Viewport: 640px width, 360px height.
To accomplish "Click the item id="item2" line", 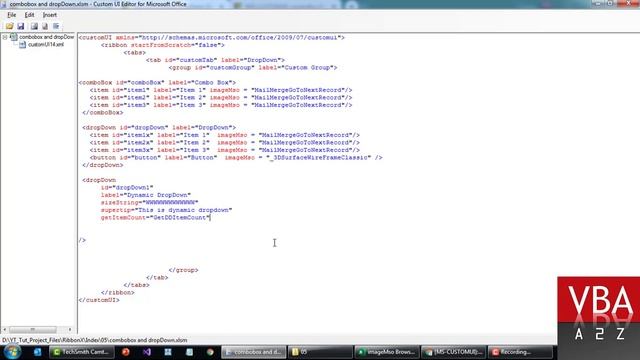I will tap(221, 98).
